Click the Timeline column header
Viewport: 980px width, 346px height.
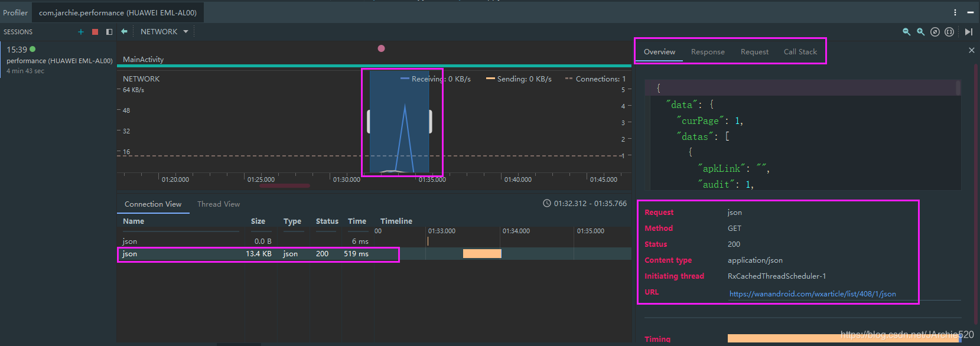[x=396, y=221]
